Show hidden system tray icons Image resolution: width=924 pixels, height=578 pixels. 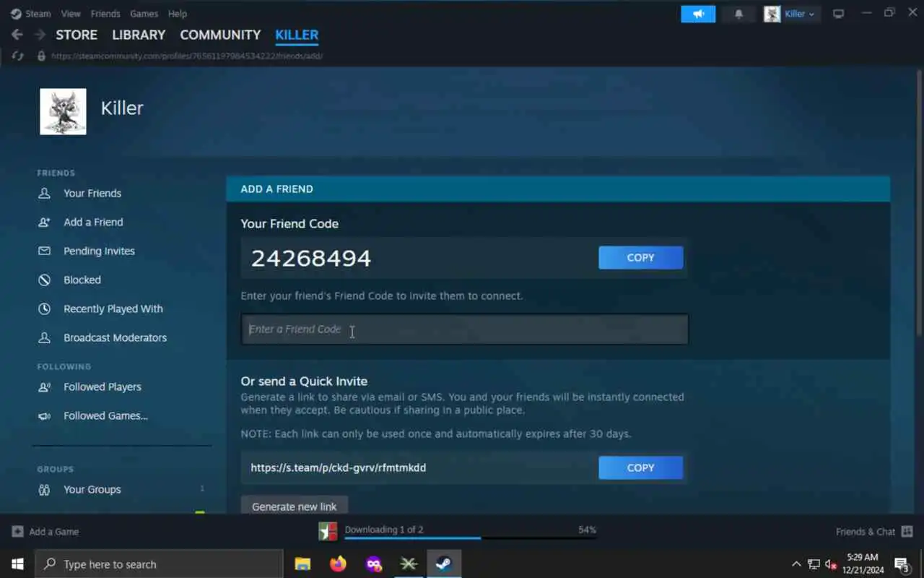[x=796, y=564]
